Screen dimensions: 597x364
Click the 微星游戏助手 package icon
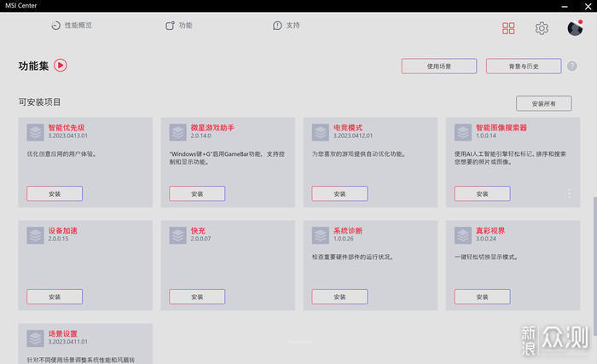coord(177,132)
